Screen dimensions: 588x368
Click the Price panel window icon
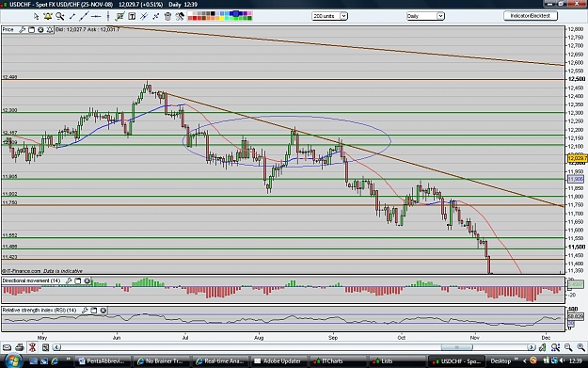click(x=31, y=29)
